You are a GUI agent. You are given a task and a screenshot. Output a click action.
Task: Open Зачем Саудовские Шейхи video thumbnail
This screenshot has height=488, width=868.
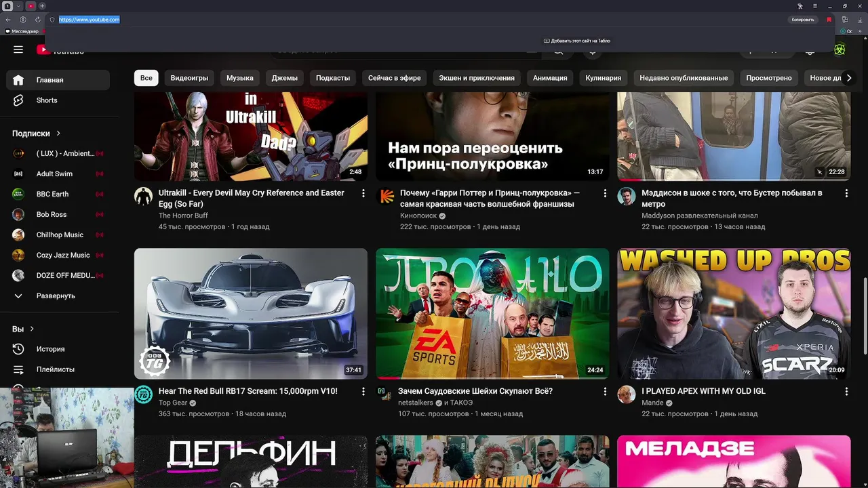coord(492,314)
